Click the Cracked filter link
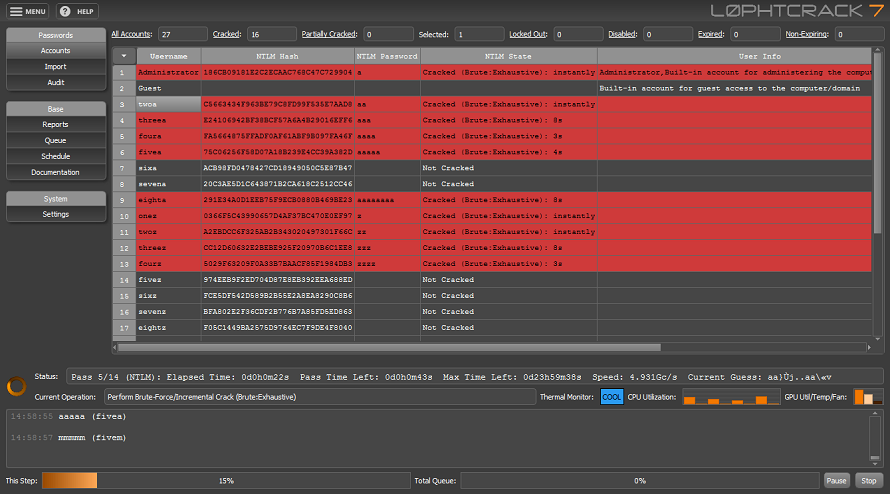 227,34
